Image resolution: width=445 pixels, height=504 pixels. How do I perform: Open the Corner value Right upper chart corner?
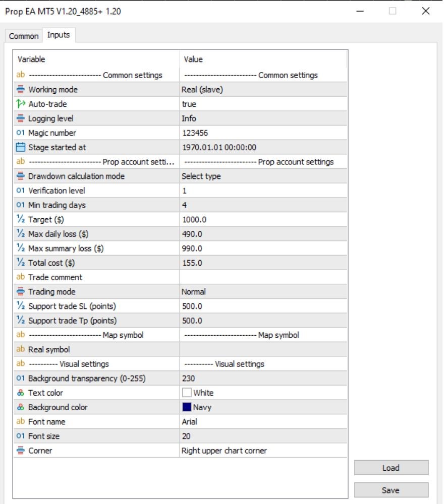(x=263, y=451)
